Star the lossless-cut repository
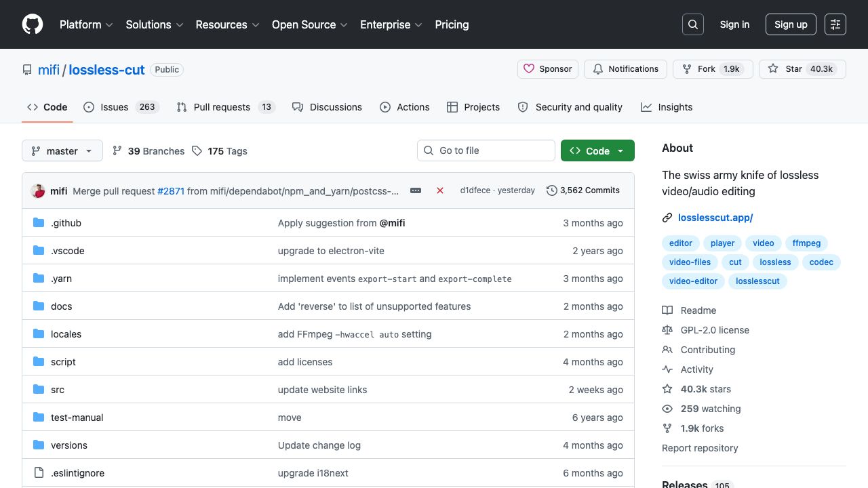Image resolution: width=868 pixels, height=488 pixels. [802, 69]
